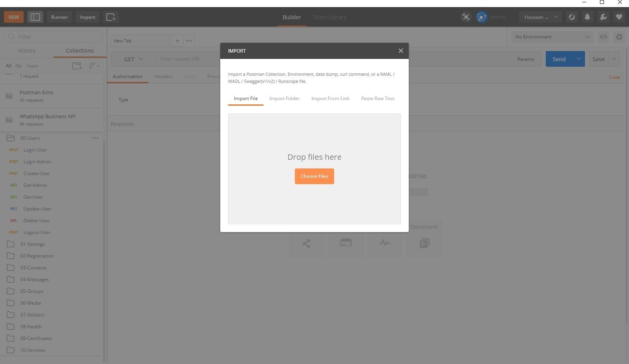The height and width of the screenshot is (364, 629).
Task: Click the new collection folder icon
Action: 77,66
